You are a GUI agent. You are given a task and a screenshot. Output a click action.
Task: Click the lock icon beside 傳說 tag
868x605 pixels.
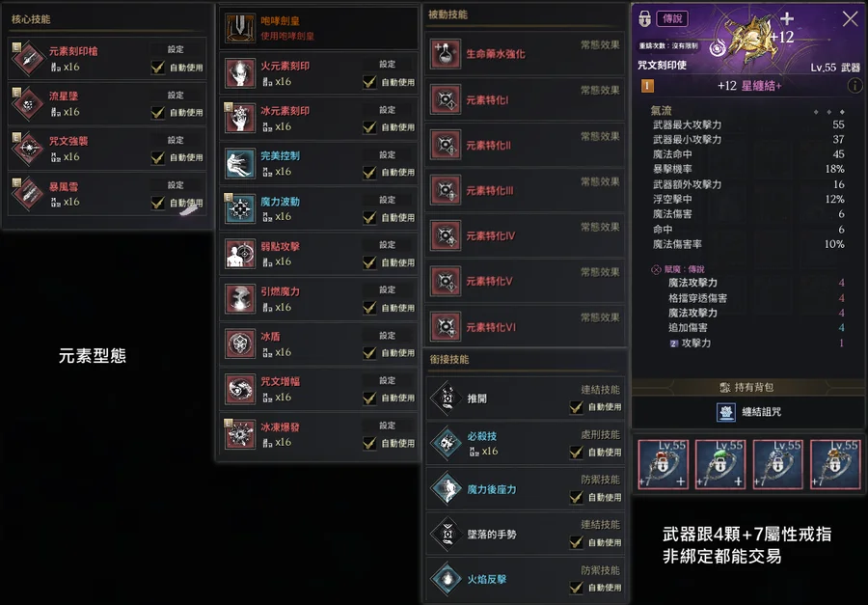coord(644,18)
